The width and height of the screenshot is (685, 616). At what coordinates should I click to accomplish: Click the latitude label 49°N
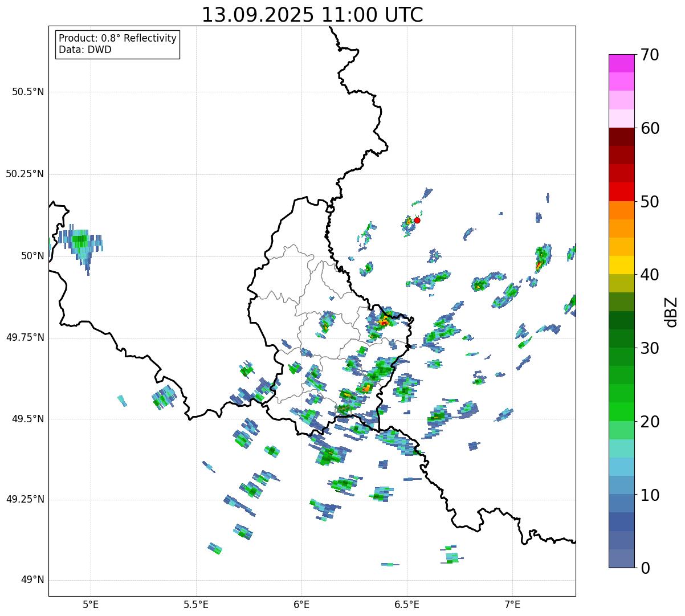pos(32,580)
